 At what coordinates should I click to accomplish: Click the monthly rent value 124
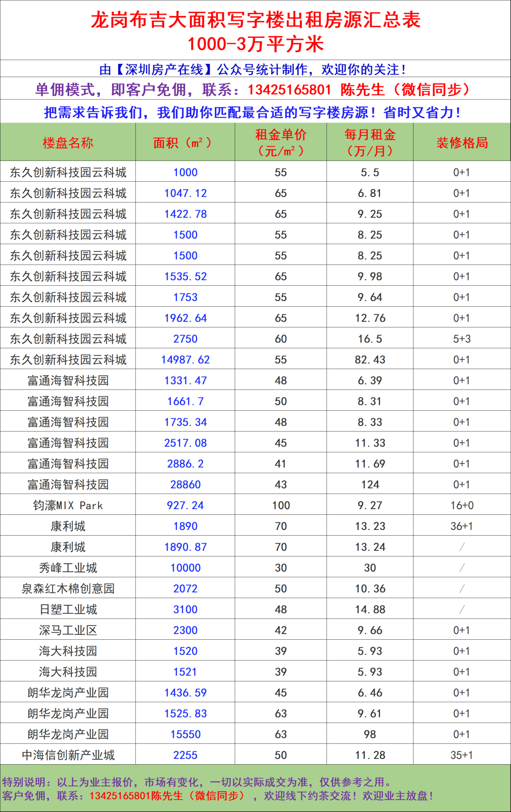370,485
